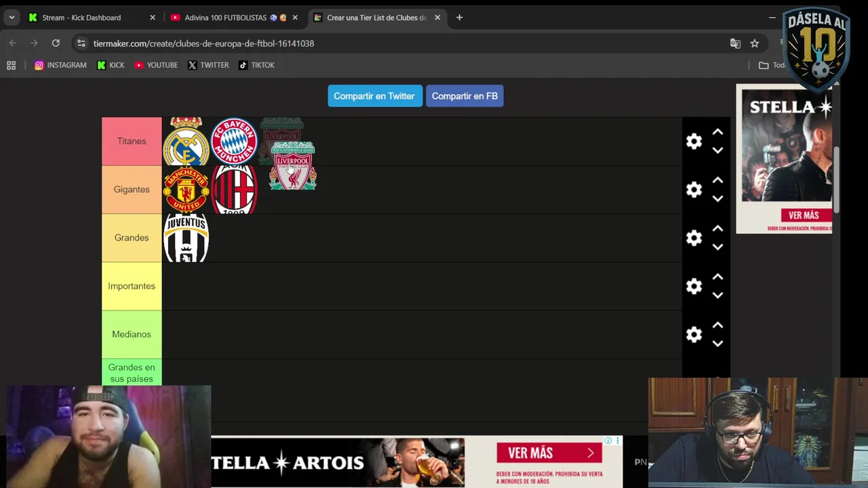The height and width of the screenshot is (488, 868).
Task: Click the Medianos tier label
Action: click(x=132, y=334)
